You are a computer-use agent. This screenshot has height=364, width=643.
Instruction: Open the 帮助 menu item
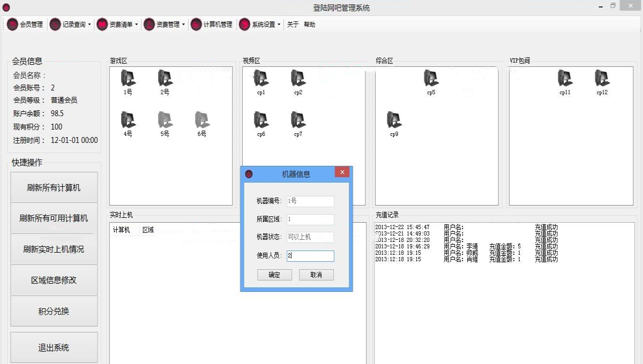tap(309, 25)
